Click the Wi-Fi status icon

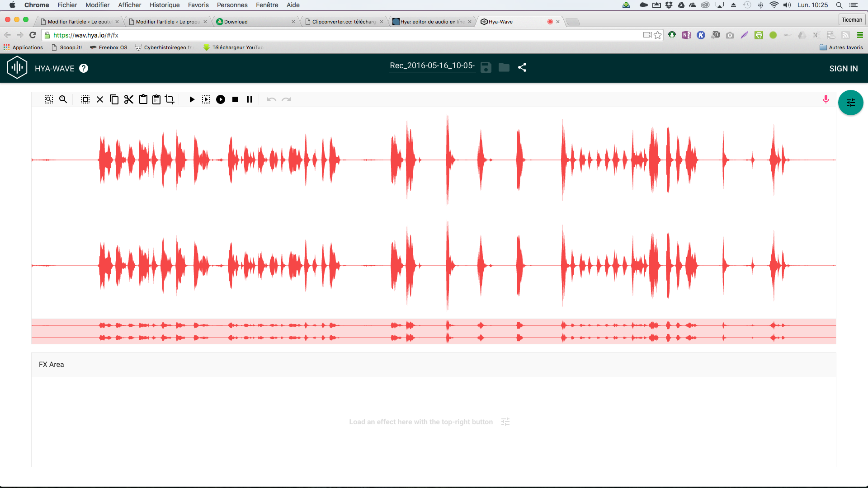click(774, 5)
